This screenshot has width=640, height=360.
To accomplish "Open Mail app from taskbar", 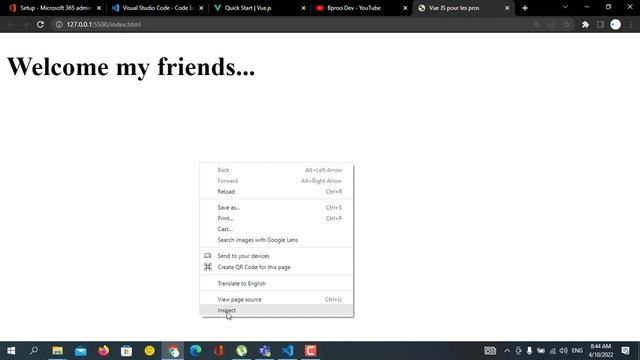I will pos(80,351).
